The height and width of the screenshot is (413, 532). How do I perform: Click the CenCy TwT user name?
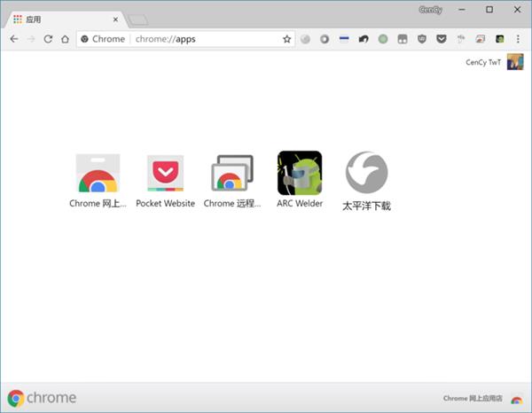(483, 62)
